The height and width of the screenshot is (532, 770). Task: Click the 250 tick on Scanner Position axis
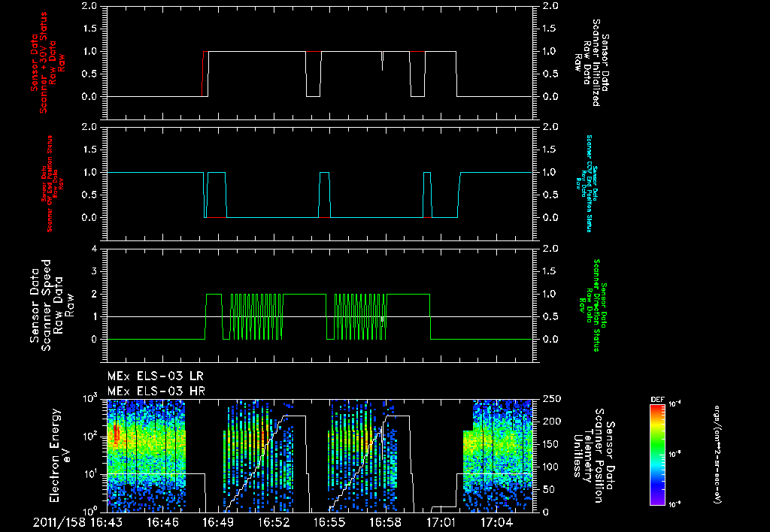[x=551, y=399]
